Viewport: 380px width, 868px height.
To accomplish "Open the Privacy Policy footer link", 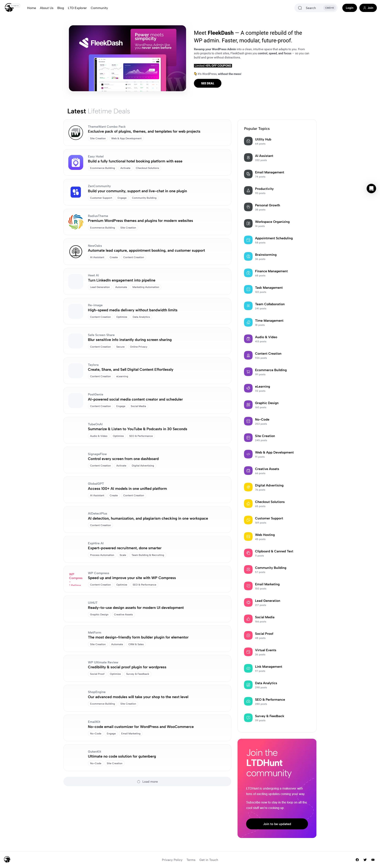I will click(172, 860).
